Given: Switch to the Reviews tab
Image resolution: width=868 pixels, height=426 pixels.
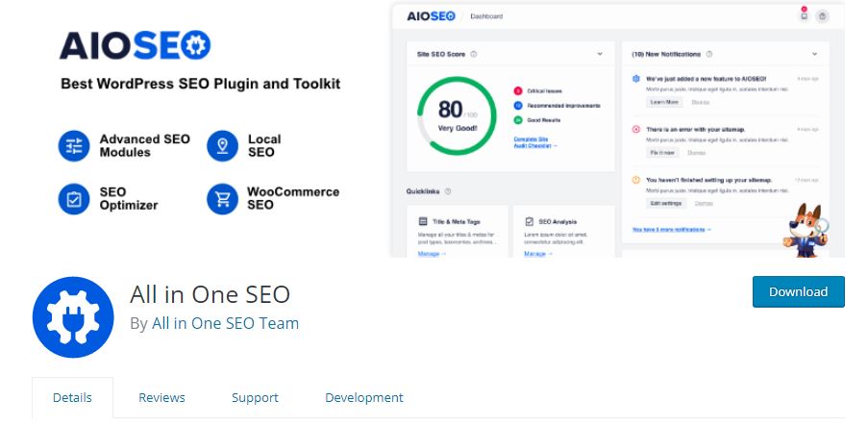Looking at the screenshot, I should pyautogui.click(x=161, y=398).
